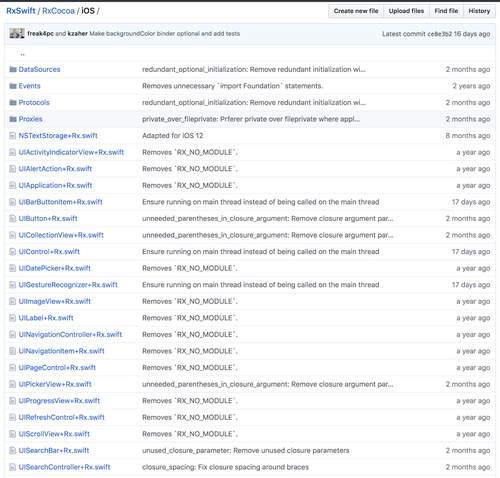Open UIControl+Rx.swift file
The image size is (500, 478).
click(49, 252)
